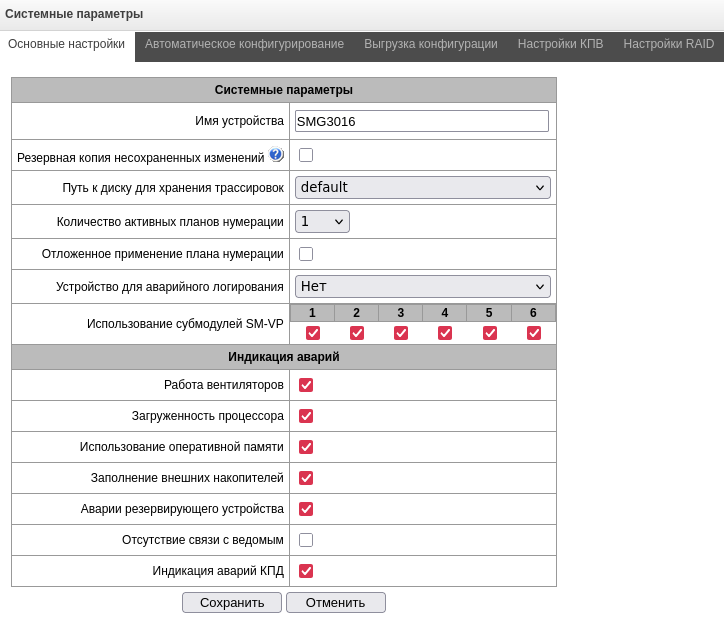Expand active numbering plans count dropdown
The width and height of the screenshot is (724, 627).
click(x=322, y=222)
